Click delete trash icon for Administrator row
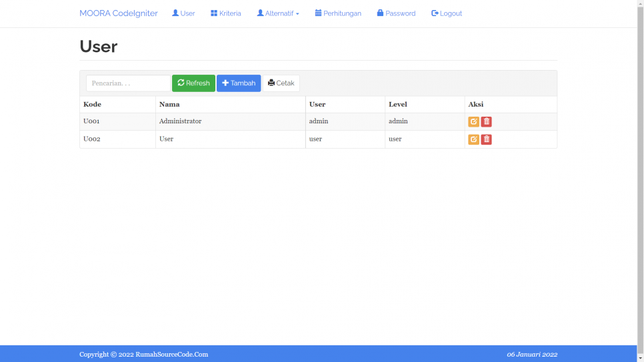 pyautogui.click(x=486, y=122)
